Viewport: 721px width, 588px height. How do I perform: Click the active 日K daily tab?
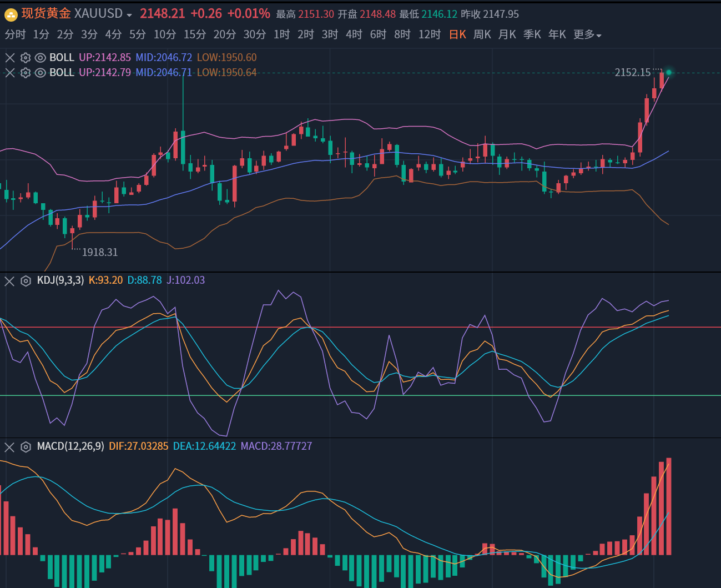458,35
